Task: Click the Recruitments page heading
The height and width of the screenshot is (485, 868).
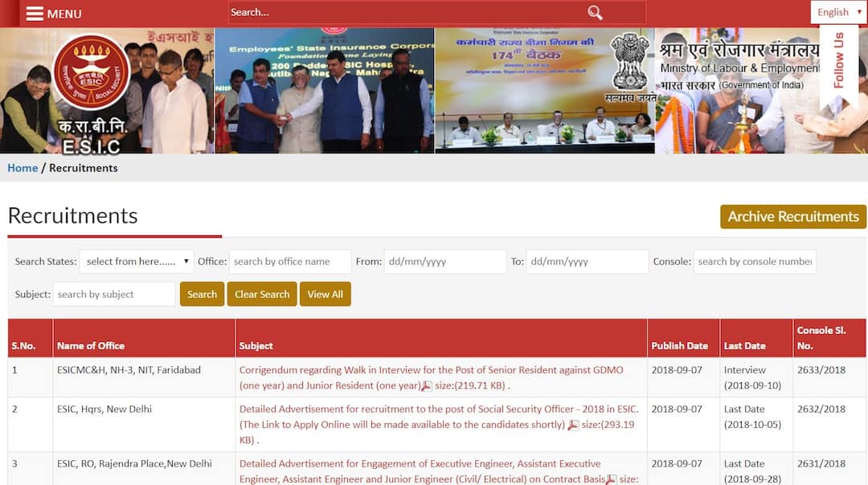Action: (72, 216)
